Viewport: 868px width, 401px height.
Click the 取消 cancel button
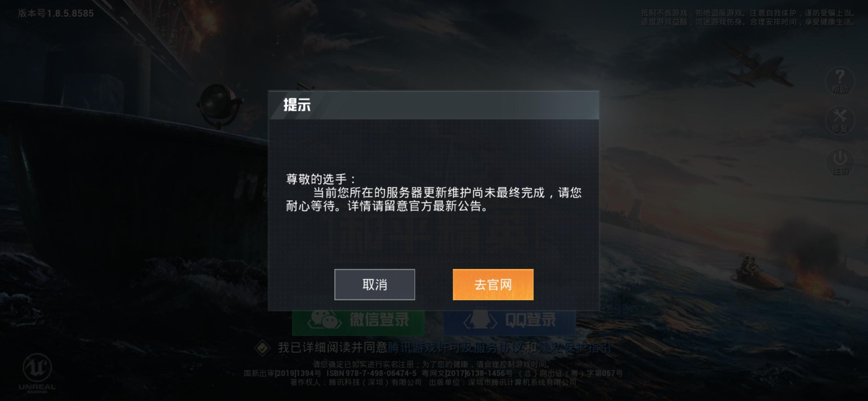375,284
